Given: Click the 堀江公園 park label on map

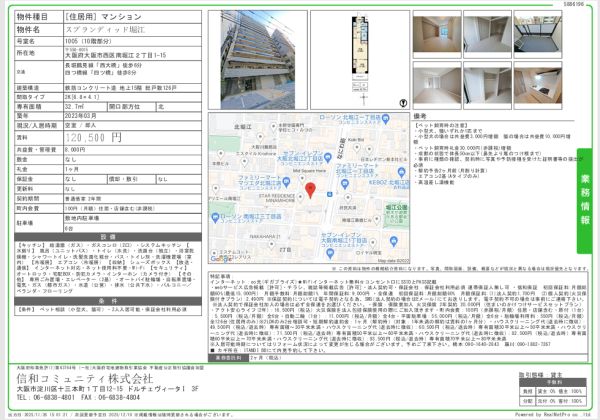Looking at the screenshot, I should (396, 207).
